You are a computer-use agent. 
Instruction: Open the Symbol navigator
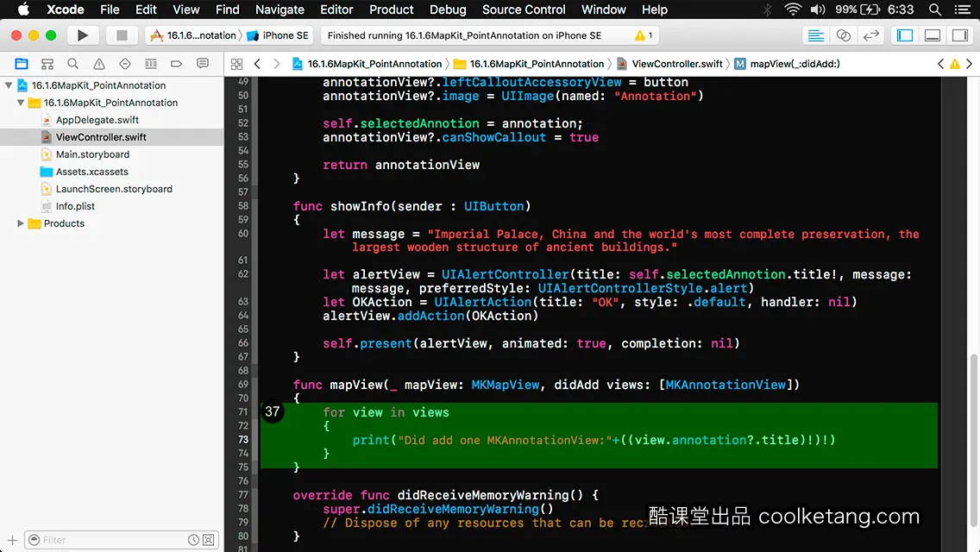pos(47,64)
